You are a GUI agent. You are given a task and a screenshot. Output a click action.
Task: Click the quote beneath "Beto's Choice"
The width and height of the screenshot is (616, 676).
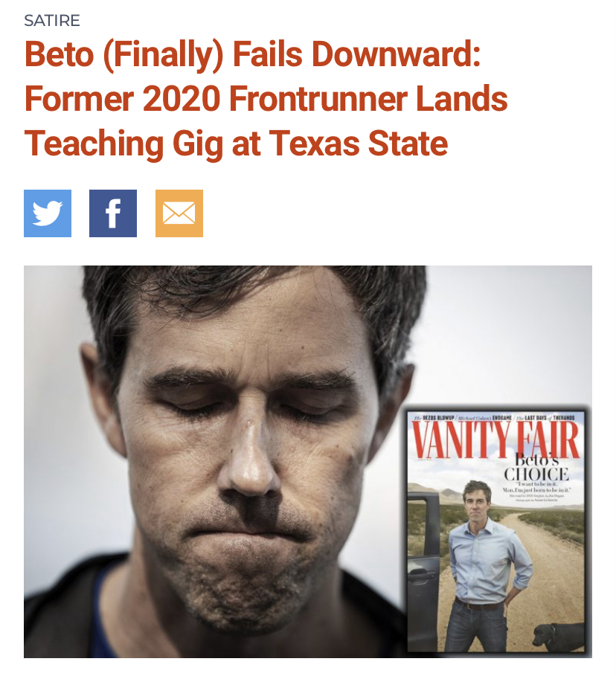(537, 488)
